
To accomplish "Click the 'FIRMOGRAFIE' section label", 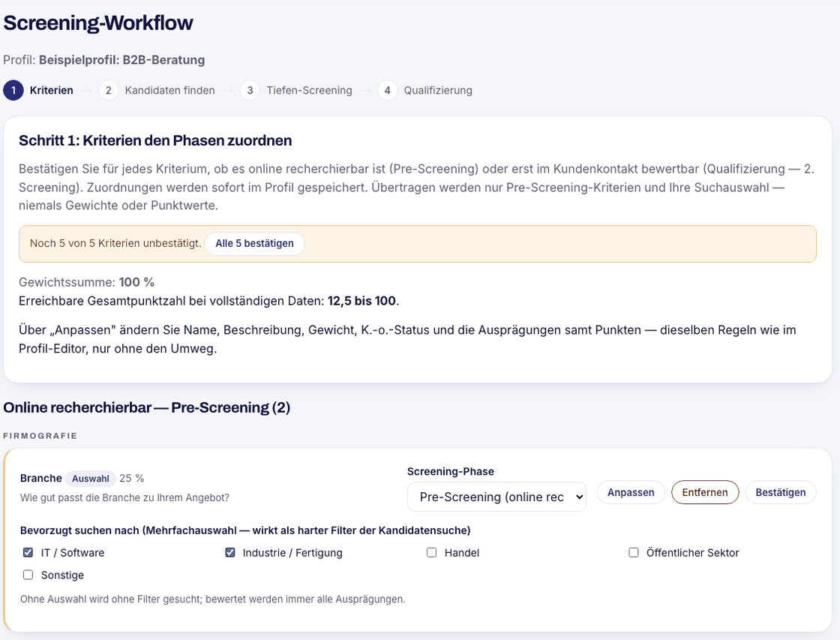I will click(x=40, y=436).
